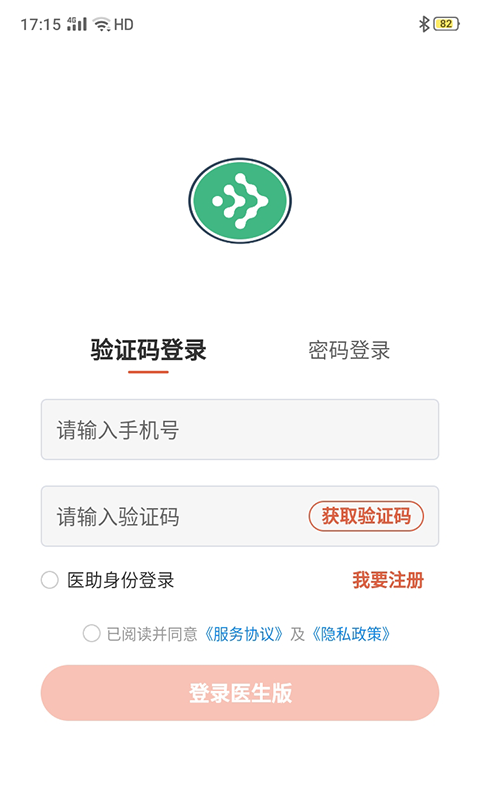Focus the 请输入手机号 phone field

pos(240,430)
